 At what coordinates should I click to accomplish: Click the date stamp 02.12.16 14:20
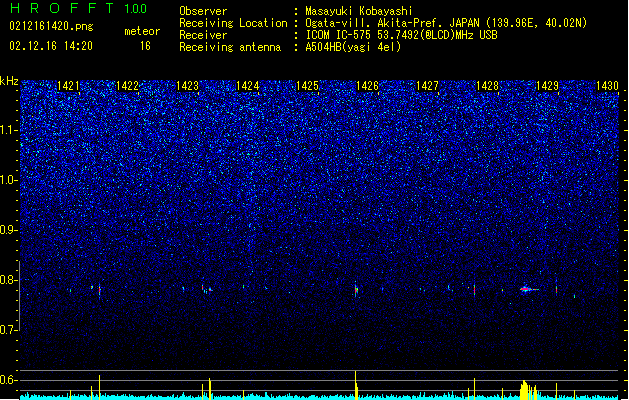coord(51,46)
